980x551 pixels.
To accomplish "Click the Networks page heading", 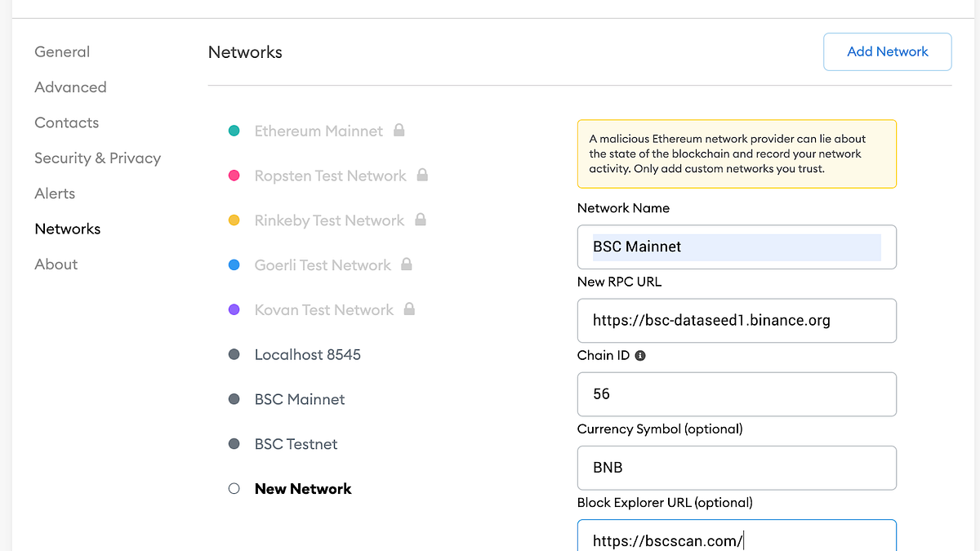I will click(x=245, y=52).
